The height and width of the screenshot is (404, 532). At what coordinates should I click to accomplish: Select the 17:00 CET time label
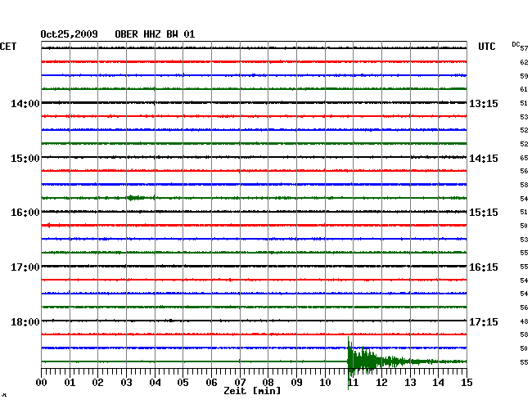[x=25, y=267]
